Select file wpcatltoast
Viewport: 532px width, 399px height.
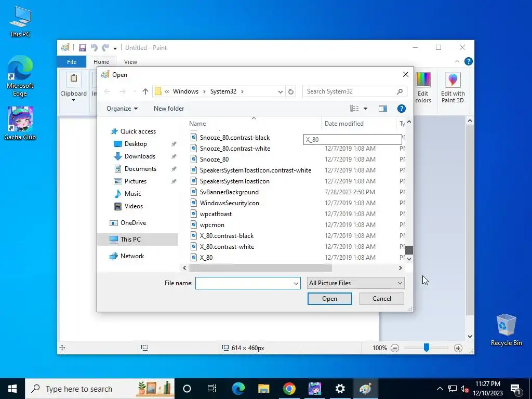[x=216, y=214]
